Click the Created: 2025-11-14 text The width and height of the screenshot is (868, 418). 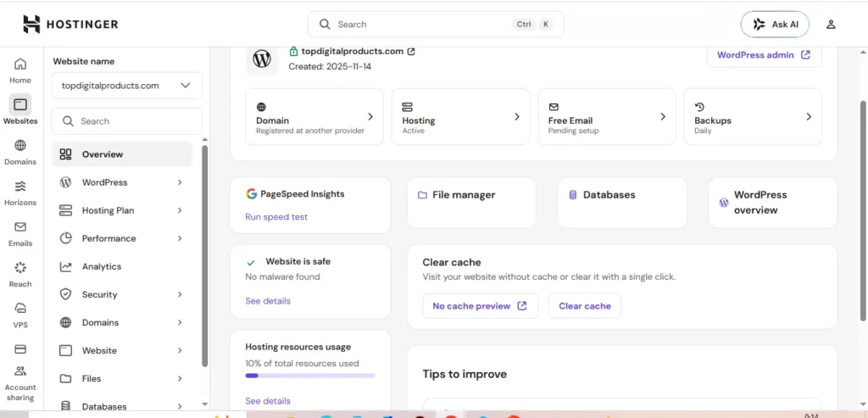330,66
